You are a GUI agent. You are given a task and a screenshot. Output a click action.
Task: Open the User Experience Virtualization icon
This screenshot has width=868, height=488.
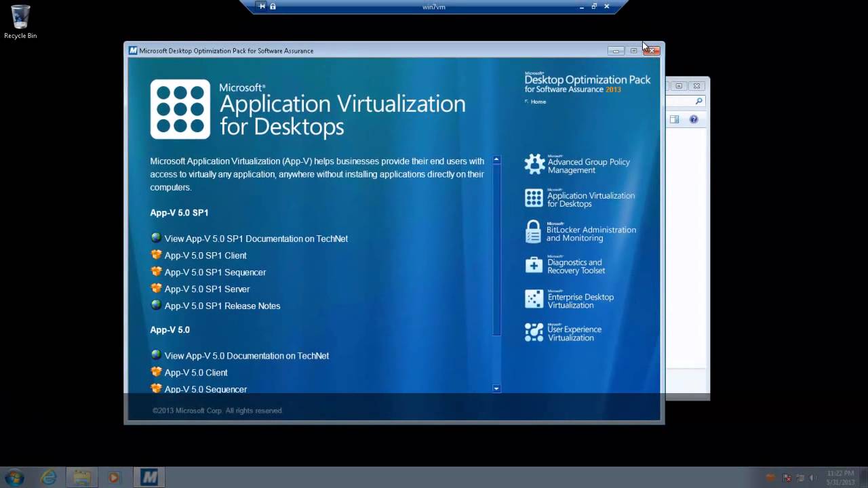coord(534,332)
